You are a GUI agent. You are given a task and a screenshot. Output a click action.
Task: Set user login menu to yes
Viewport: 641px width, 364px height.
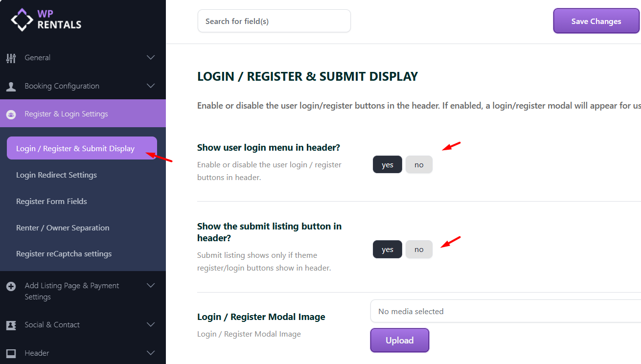coord(387,165)
